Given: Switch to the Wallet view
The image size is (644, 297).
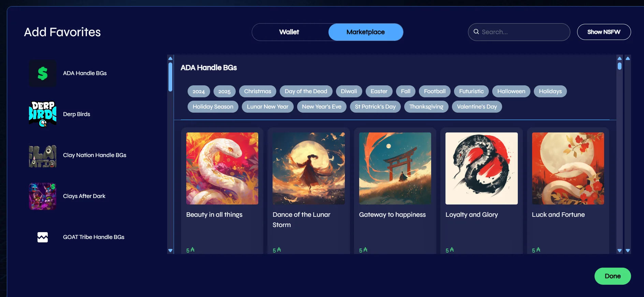Looking at the screenshot, I should tap(289, 32).
